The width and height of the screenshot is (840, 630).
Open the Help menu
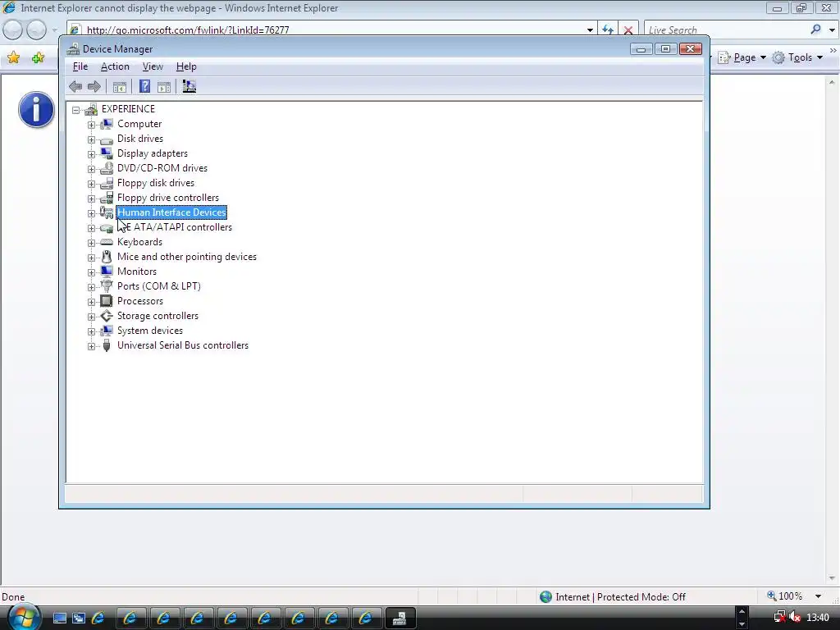pos(186,66)
